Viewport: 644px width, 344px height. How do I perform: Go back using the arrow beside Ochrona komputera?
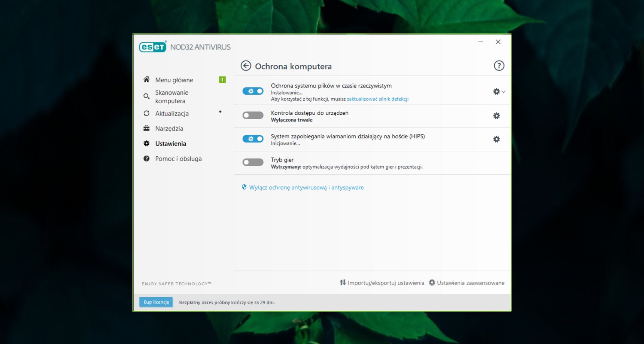pos(246,66)
